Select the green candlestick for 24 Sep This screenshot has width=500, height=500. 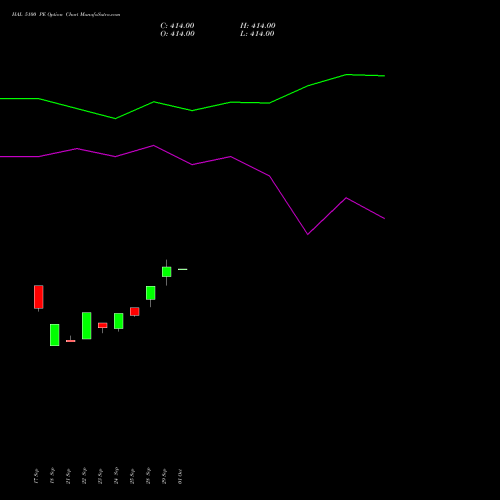coord(119,321)
